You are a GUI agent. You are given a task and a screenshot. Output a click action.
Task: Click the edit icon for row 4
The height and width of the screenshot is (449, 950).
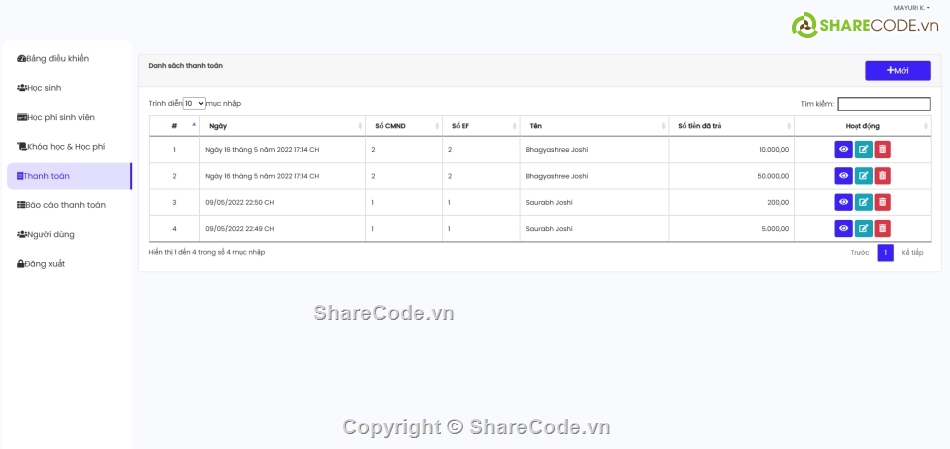(863, 228)
